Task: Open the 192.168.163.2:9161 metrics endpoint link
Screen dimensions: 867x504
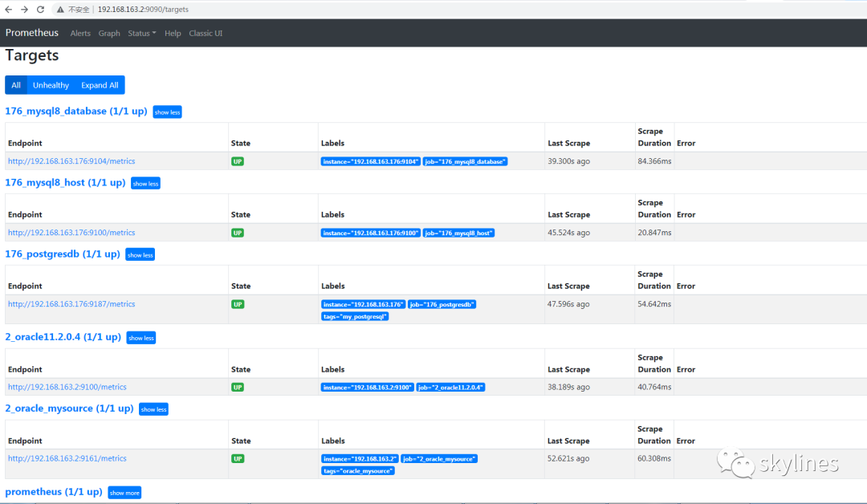Action: click(x=67, y=458)
